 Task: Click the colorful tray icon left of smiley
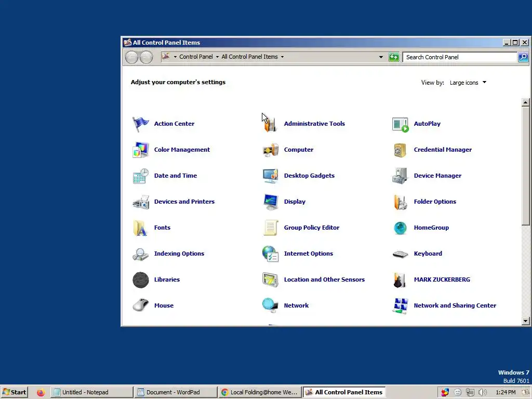pyautogui.click(x=445, y=393)
